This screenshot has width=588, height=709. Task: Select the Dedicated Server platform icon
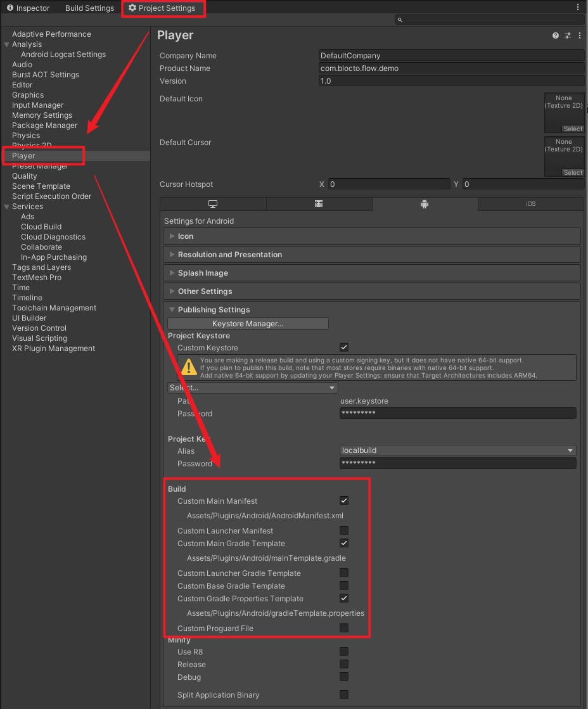[319, 203]
